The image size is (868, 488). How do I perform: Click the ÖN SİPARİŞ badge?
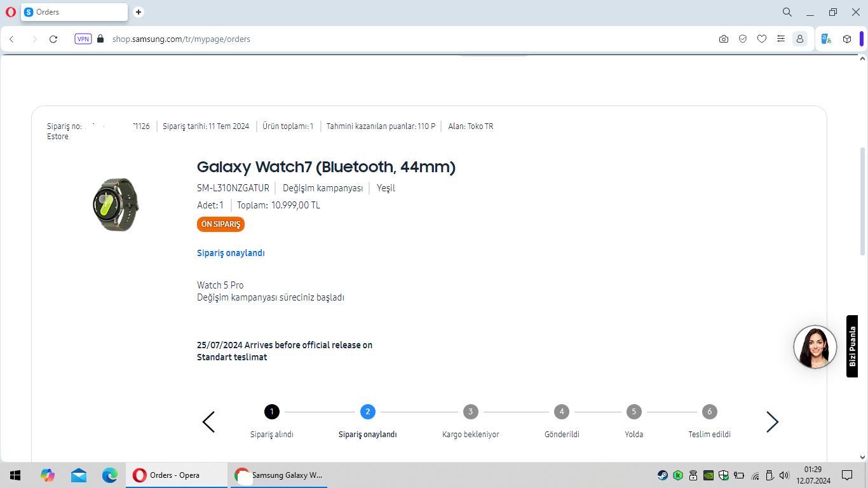[220, 224]
